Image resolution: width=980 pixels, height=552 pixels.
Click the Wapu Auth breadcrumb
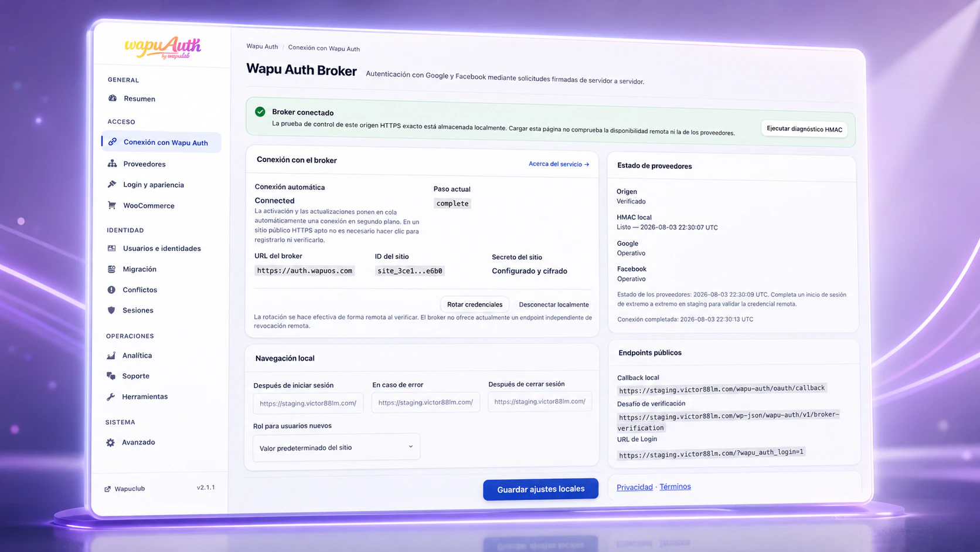click(x=262, y=46)
